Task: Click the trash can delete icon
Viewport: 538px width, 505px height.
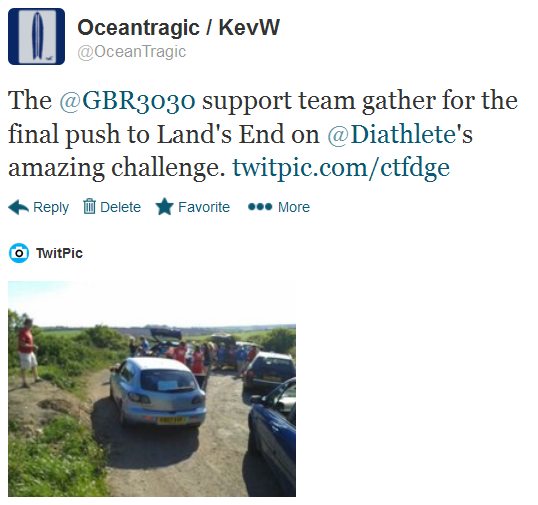Action: coord(89,206)
